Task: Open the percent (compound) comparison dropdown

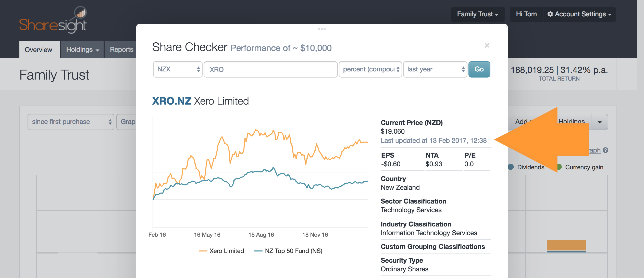Action: tap(370, 69)
